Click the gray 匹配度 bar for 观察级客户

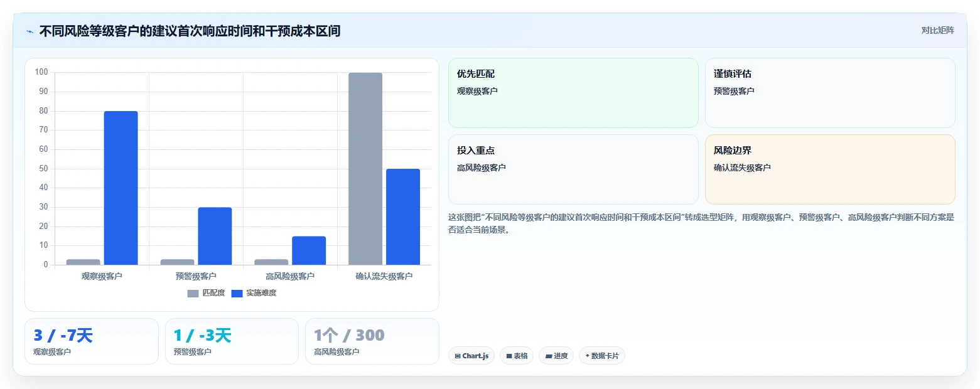tap(83, 262)
